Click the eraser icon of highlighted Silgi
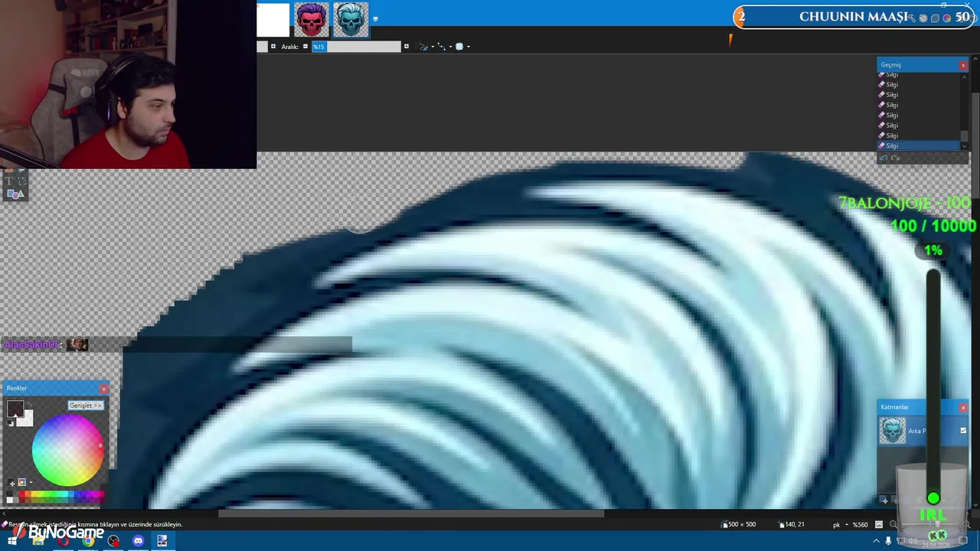980x551 pixels. point(882,145)
